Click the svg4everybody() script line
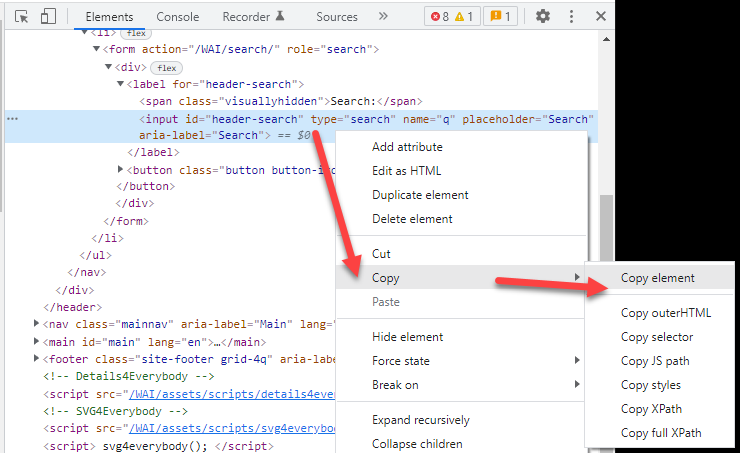The image size is (740, 453). (158, 446)
